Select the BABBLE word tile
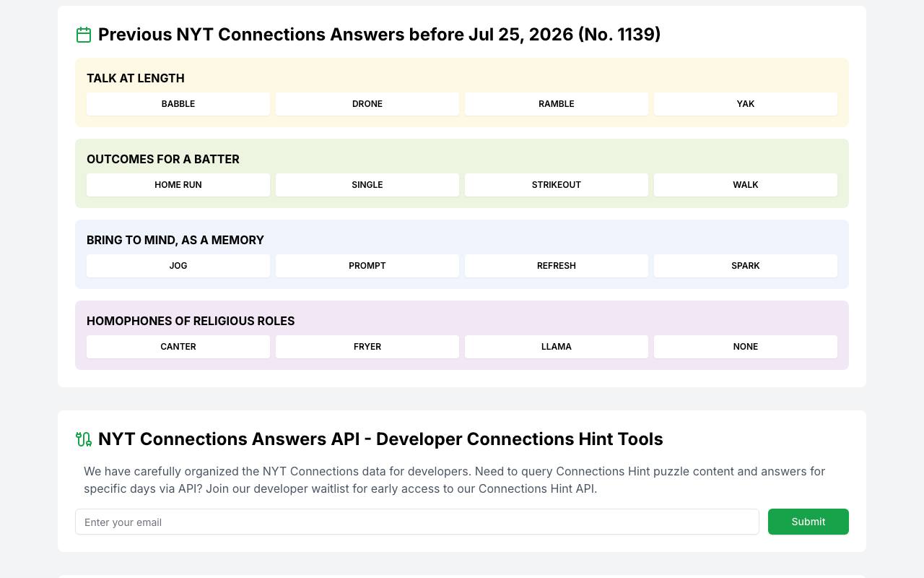 click(178, 104)
